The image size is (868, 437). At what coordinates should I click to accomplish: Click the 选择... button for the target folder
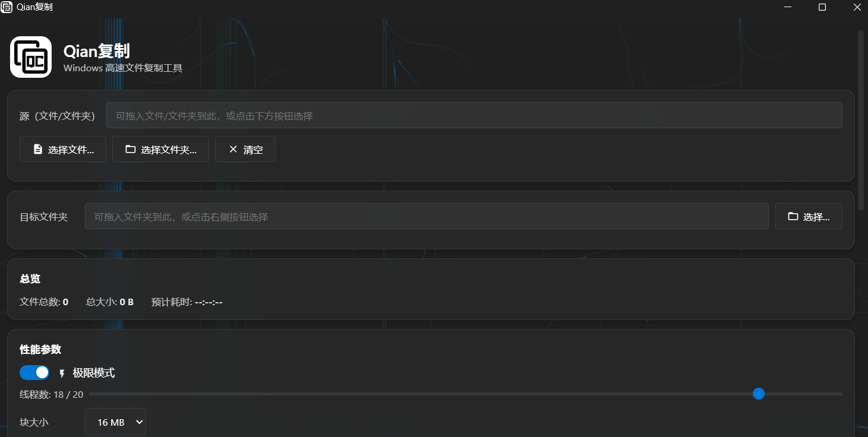809,216
